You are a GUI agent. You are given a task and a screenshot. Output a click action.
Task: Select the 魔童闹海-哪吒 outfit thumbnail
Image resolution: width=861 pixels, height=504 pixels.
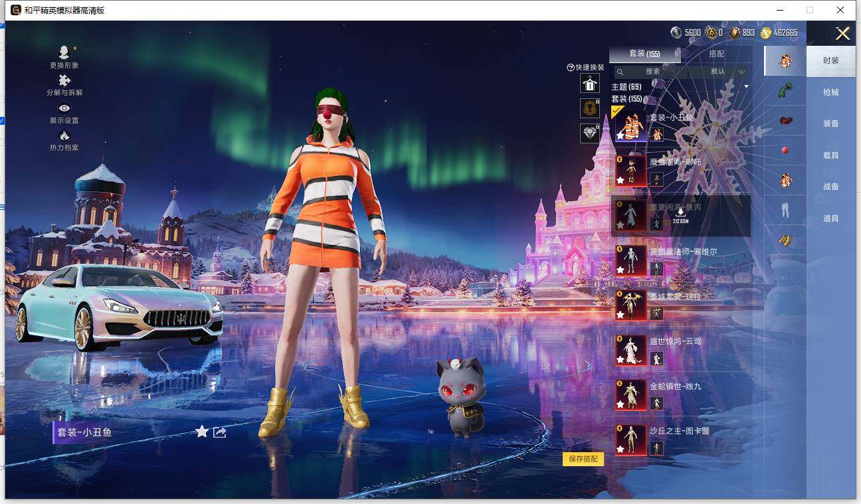click(630, 171)
